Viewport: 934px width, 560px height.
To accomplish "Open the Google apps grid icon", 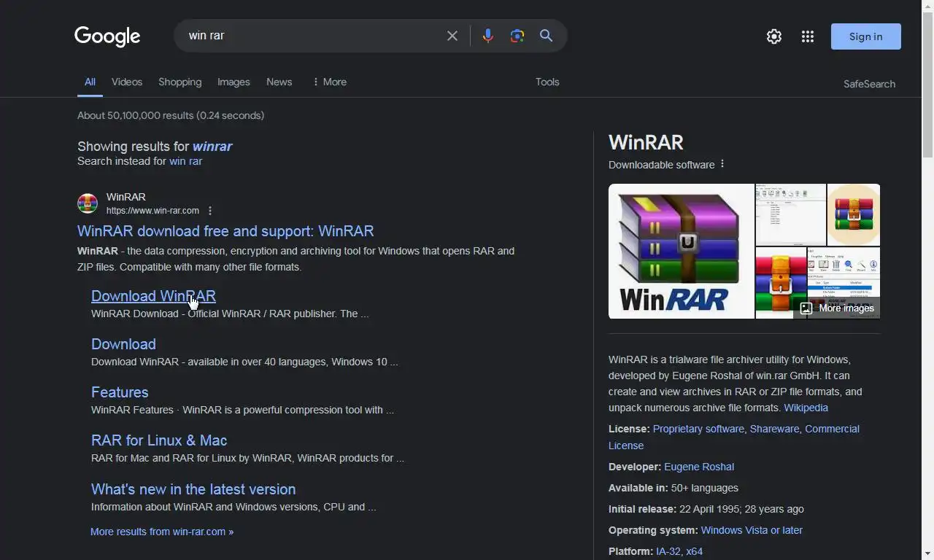I will click(x=807, y=36).
